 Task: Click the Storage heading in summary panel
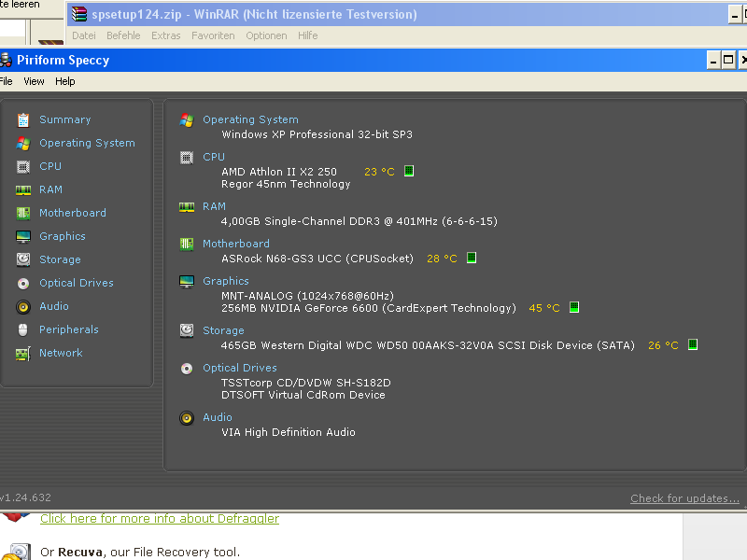(x=223, y=330)
